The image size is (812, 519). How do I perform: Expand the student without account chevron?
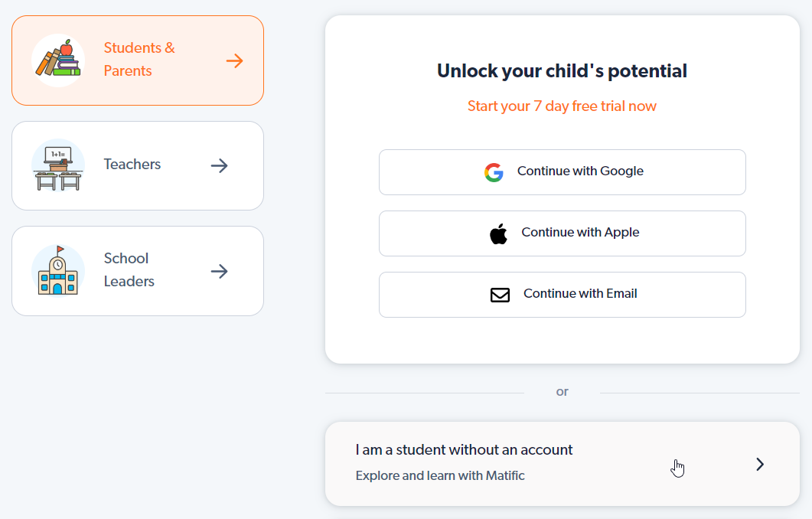tap(760, 464)
